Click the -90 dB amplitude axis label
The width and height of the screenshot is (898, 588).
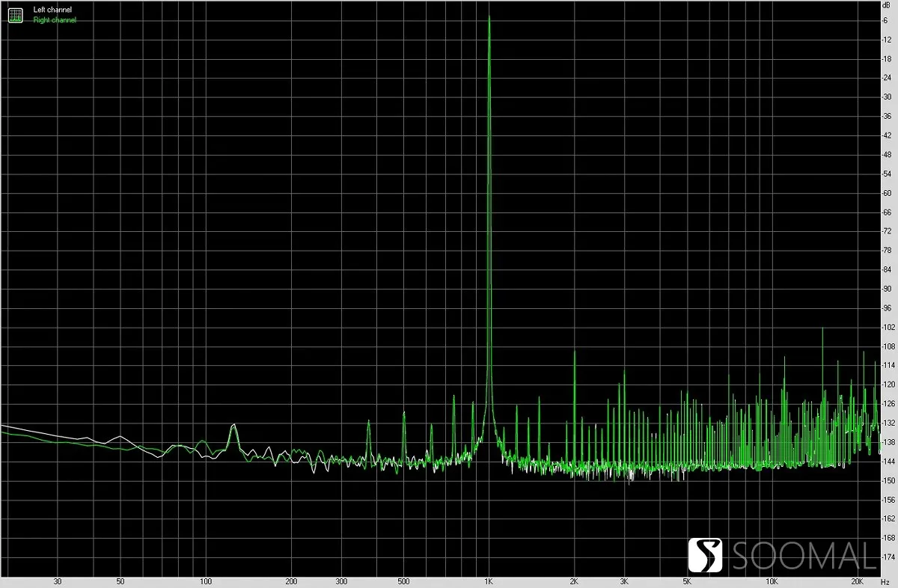click(887, 289)
